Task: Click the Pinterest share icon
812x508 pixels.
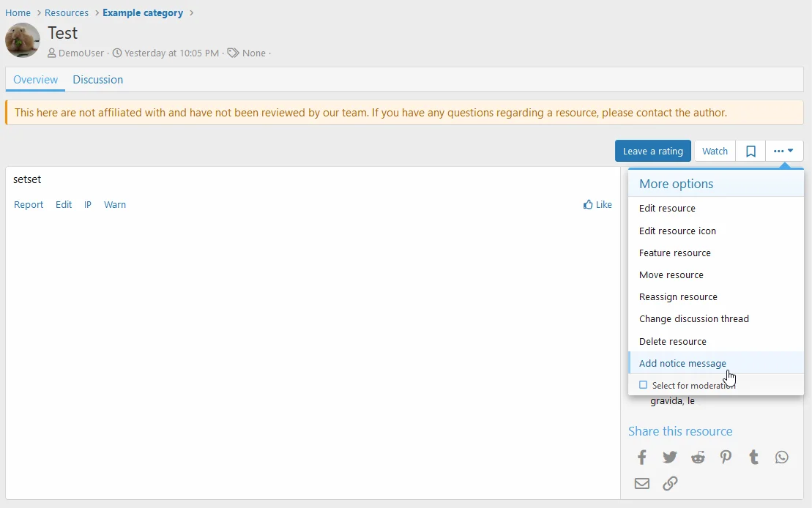Action: (726, 457)
